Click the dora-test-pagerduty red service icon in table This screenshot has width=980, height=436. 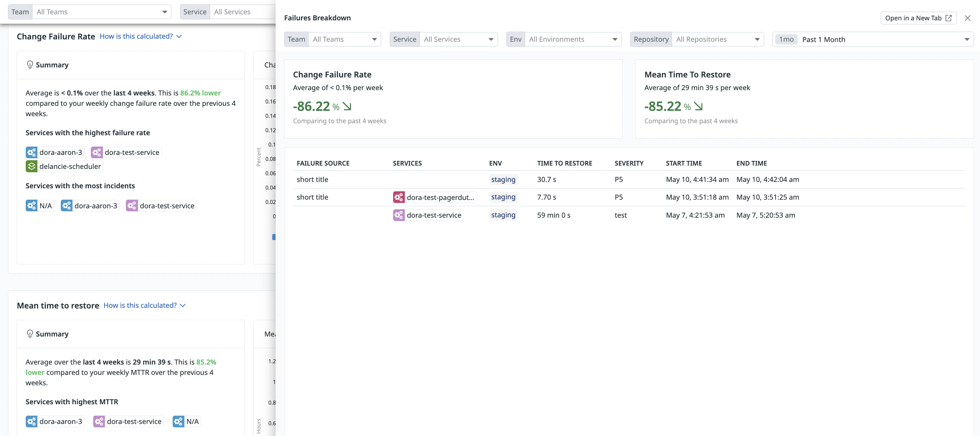tap(399, 197)
